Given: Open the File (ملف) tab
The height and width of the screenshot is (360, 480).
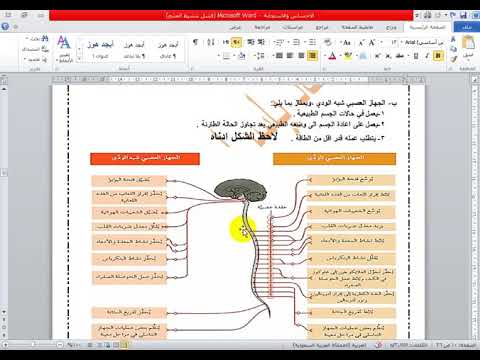Looking at the screenshot, I should [467, 27].
